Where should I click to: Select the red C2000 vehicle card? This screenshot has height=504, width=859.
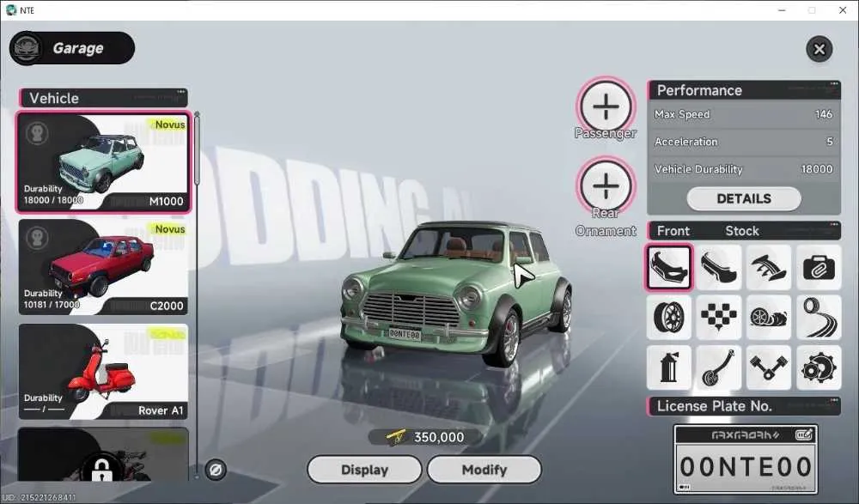(x=104, y=267)
